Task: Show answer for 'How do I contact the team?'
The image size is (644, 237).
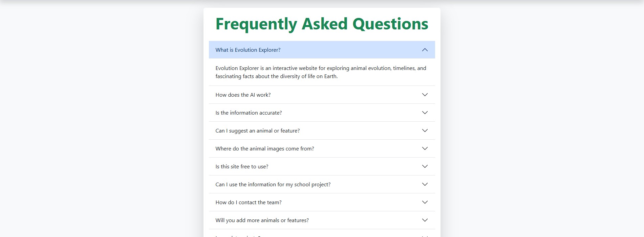Action: pyautogui.click(x=248, y=203)
